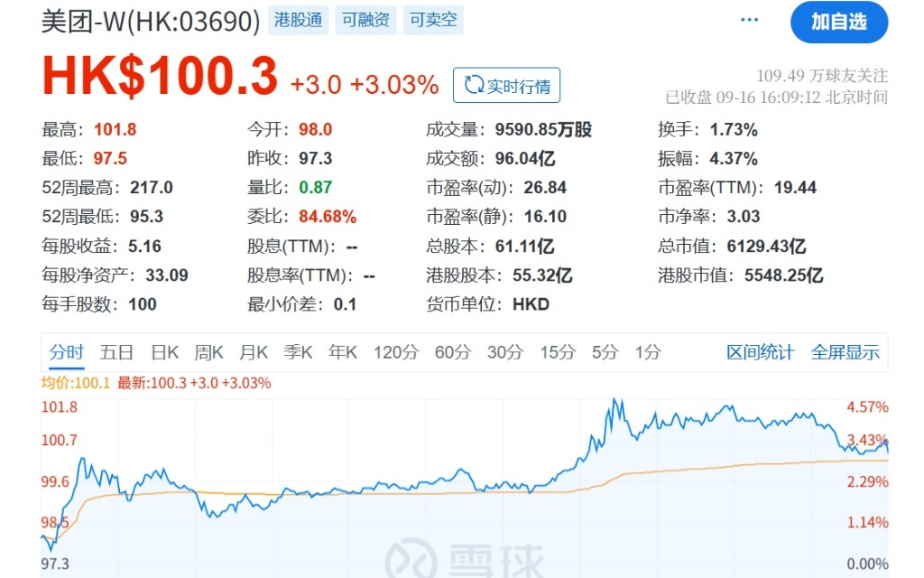Screen dimensions: 924x578
Task: Switch to the 60分 chart tab
Action: 453,352
